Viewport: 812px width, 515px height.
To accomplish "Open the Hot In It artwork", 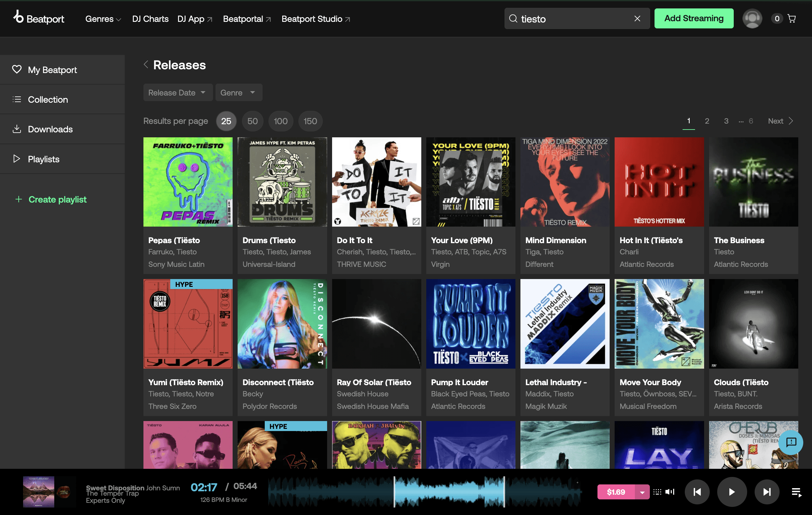I will pyautogui.click(x=659, y=182).
